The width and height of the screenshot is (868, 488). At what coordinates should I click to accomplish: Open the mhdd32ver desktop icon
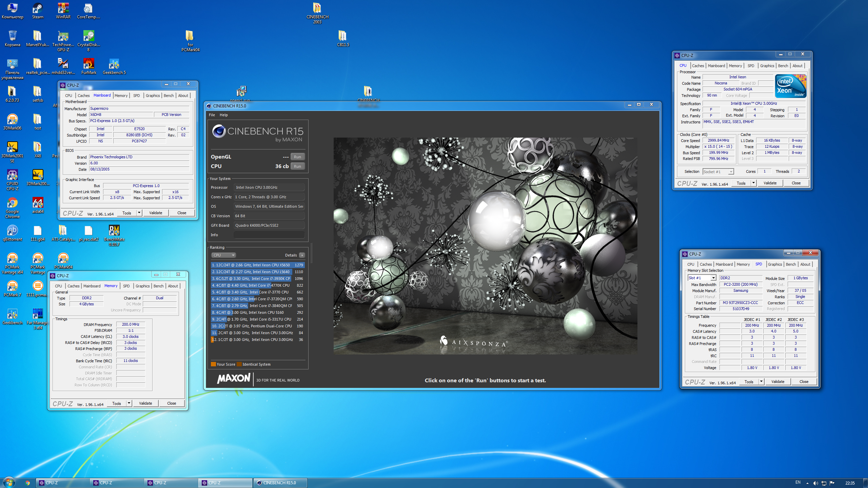click(x=63, y=66)
